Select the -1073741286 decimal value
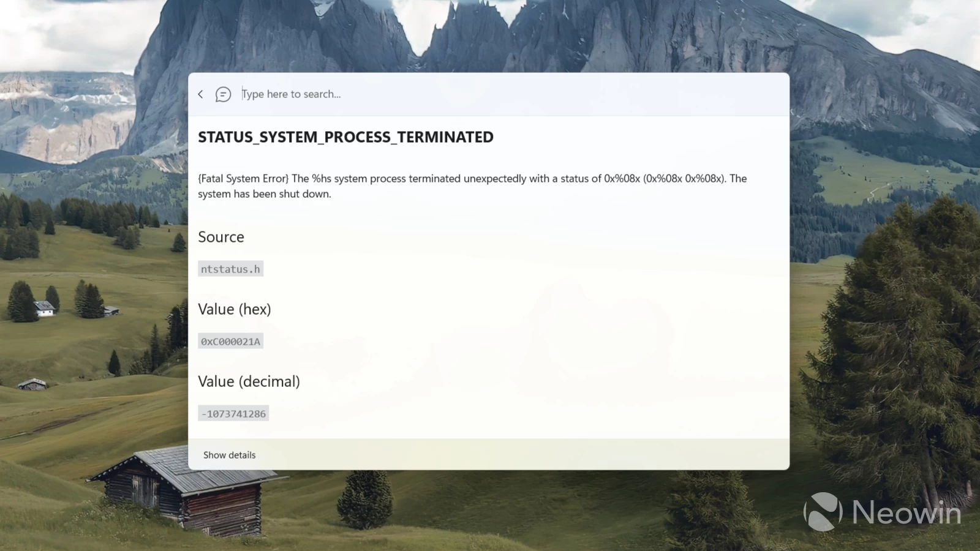980x551 pixels. 233,413
